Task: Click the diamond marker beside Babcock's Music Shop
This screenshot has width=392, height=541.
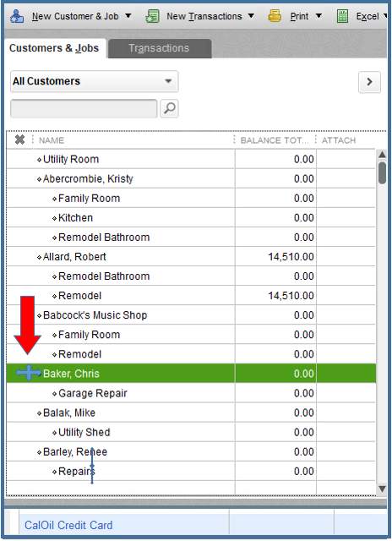Action: 39,315
